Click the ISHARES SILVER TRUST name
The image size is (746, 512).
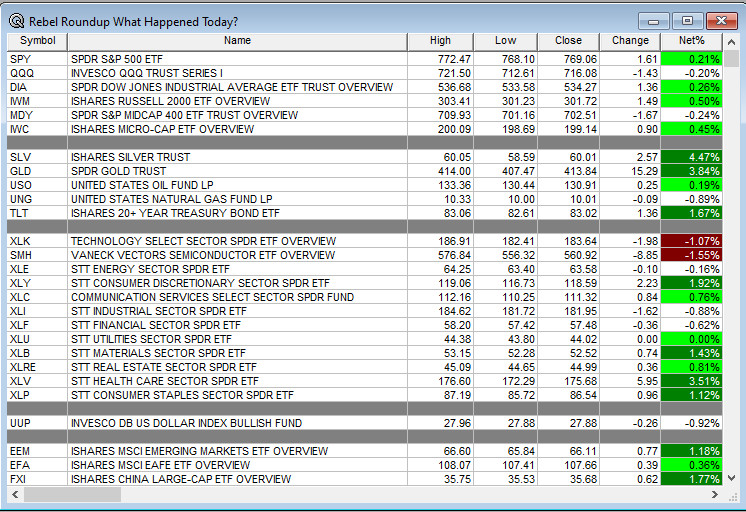pos(131,157)
